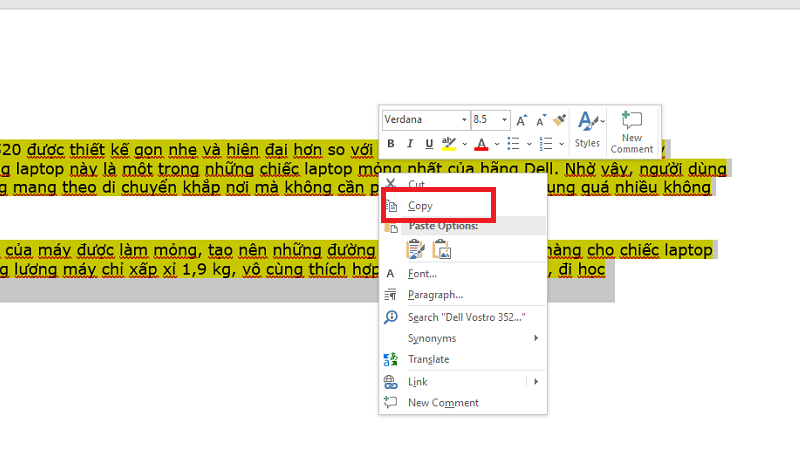Toggle Bold formatting in mini toolbar

393,144
